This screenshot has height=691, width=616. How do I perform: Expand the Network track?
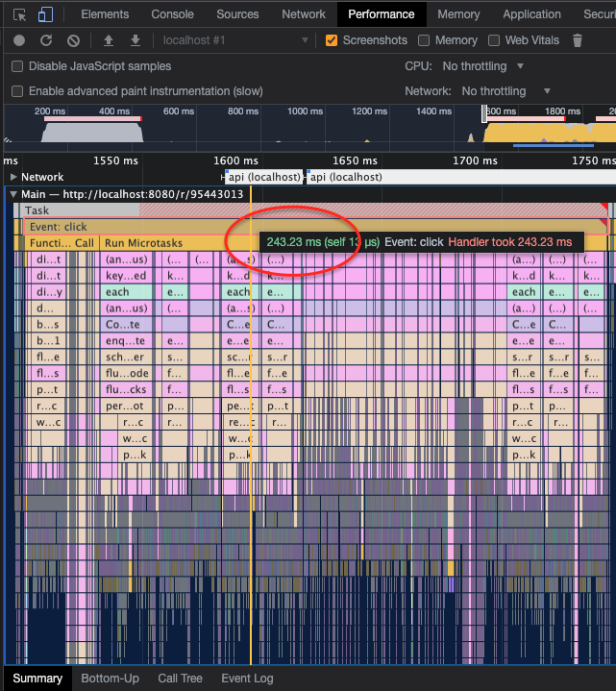[13, 177]
